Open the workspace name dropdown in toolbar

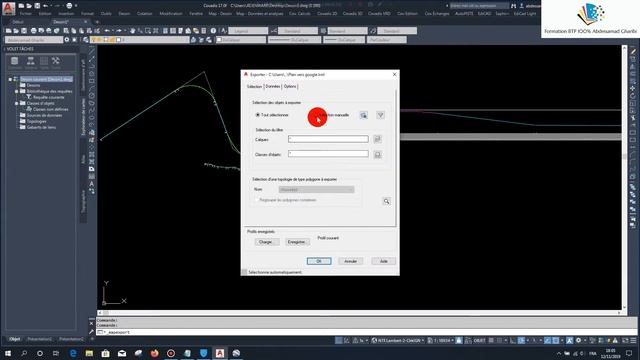(34, 40)
